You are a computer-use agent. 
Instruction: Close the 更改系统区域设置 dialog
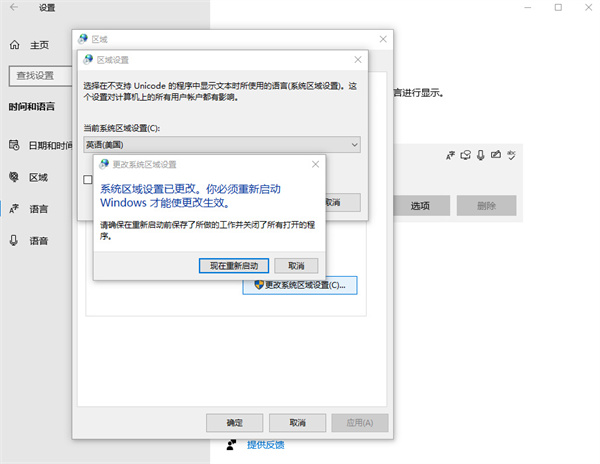point(315,164)
